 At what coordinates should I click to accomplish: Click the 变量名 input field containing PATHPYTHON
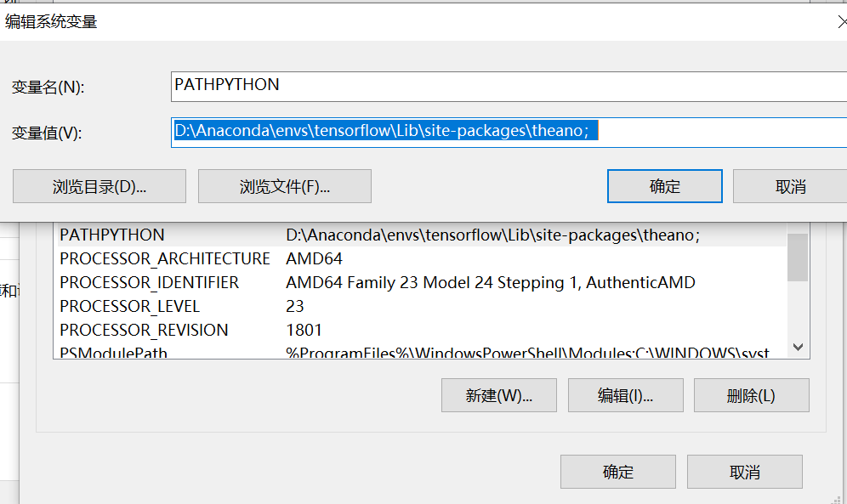click(x=509, y=87)
